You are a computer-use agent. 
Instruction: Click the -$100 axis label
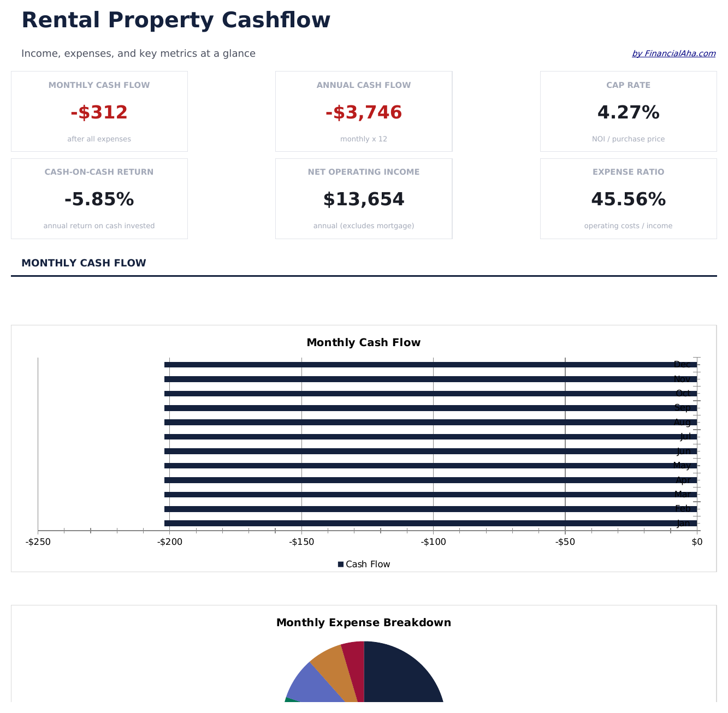click(433, 542)
